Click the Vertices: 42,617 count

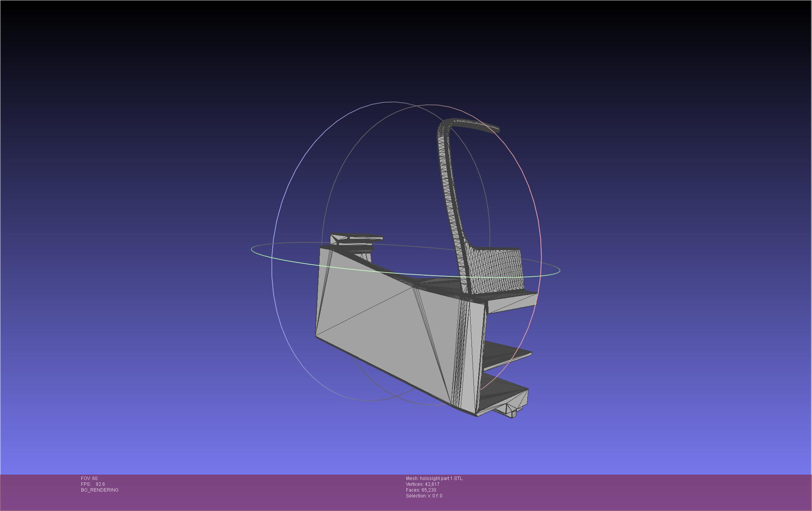pyautogui.click(x=422, y=484)
